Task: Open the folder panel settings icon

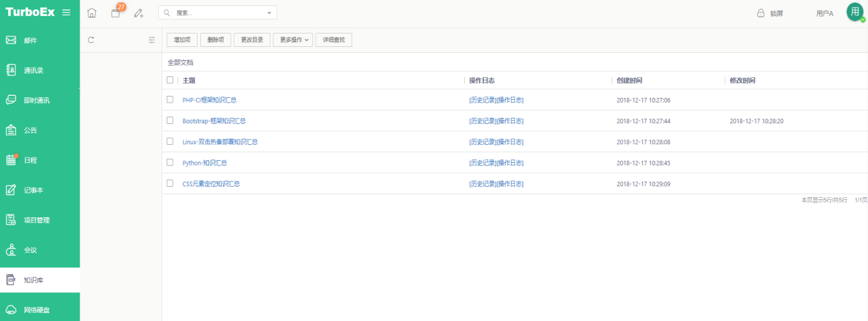Action: click(x=152, y=40)
